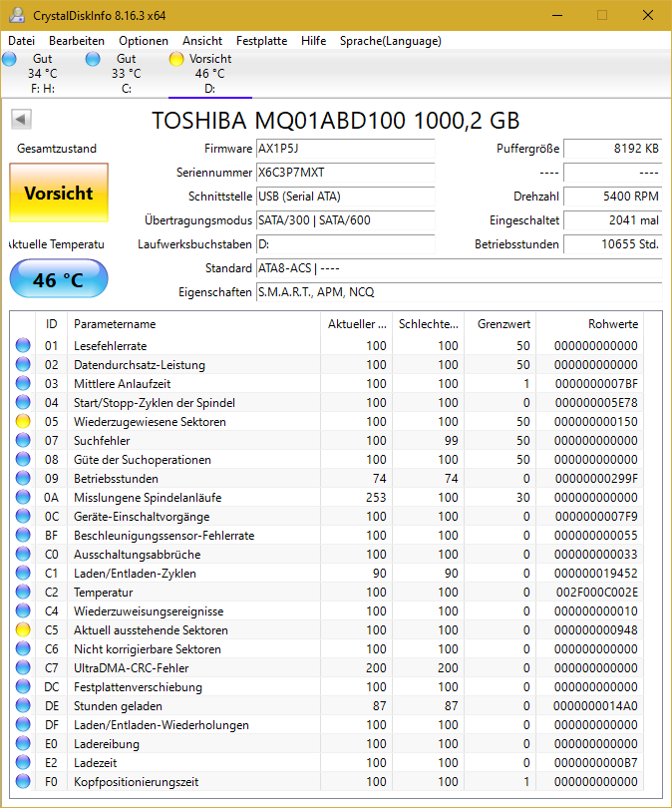Screen dimensions: 672x808
Task: Click status orb of Ladezeit row
Action: (23, 762)
